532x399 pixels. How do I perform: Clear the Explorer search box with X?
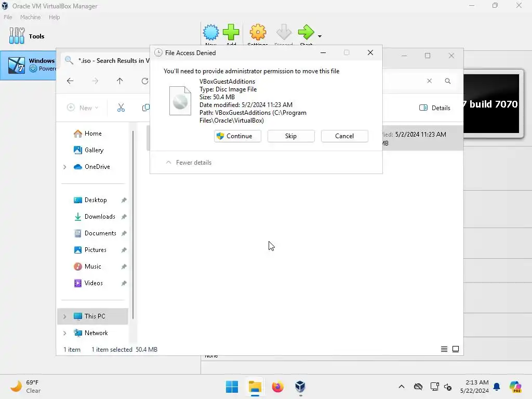click(429, 81)
